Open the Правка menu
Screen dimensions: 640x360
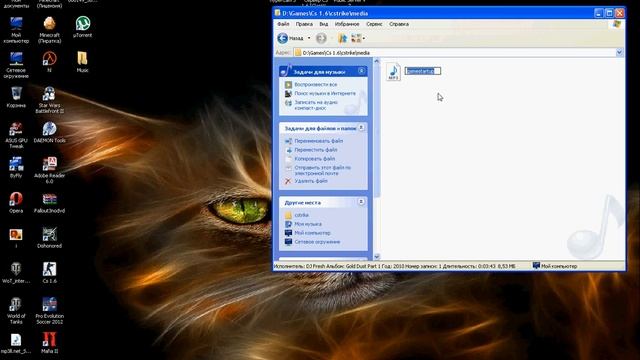[x=304, y=24]
